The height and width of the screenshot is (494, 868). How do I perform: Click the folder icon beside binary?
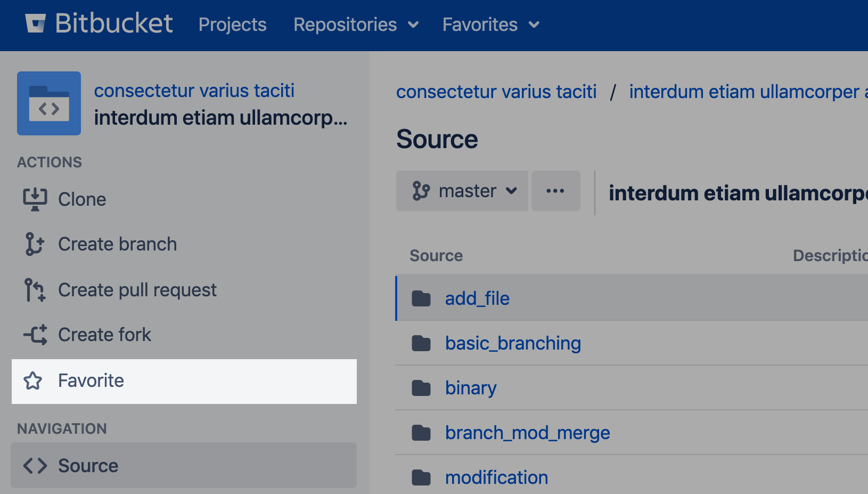421,388
